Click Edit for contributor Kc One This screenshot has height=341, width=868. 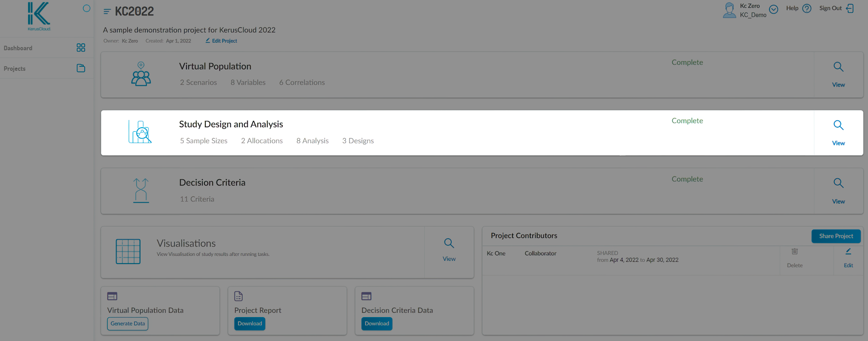tap(848, 265)
